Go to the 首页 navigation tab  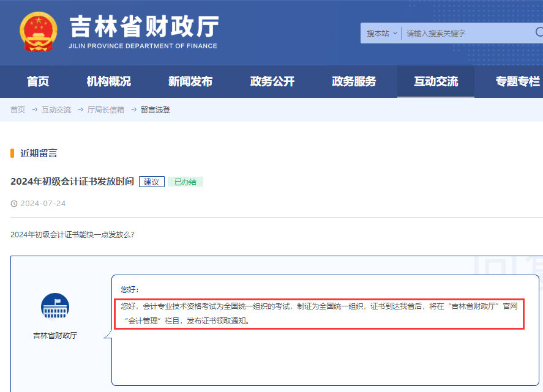[38, 81]
